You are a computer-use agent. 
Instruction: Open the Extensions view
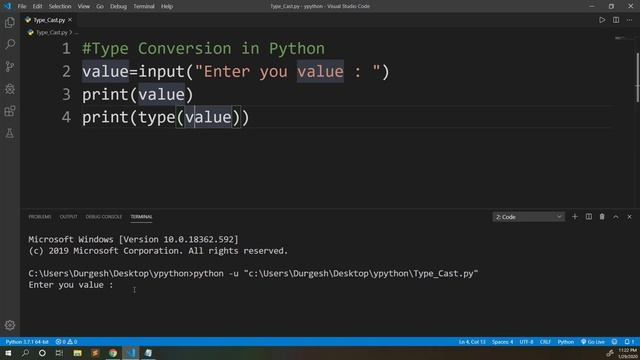[x=10, y=111]
